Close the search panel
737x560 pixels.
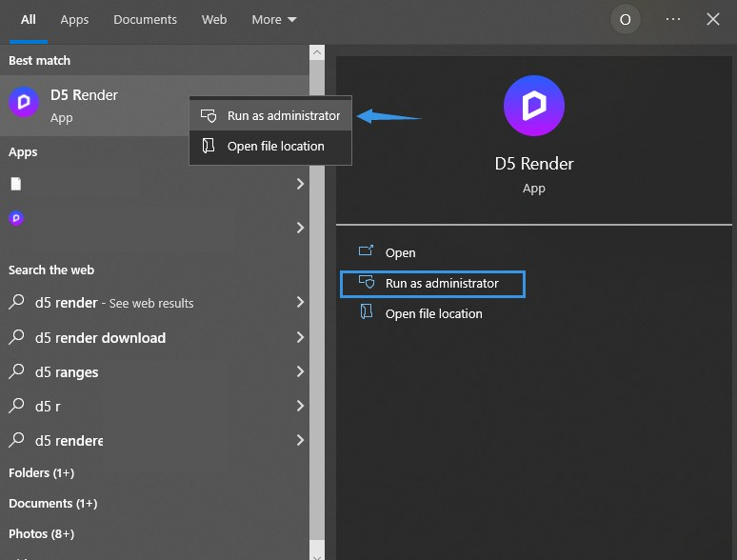713,19
